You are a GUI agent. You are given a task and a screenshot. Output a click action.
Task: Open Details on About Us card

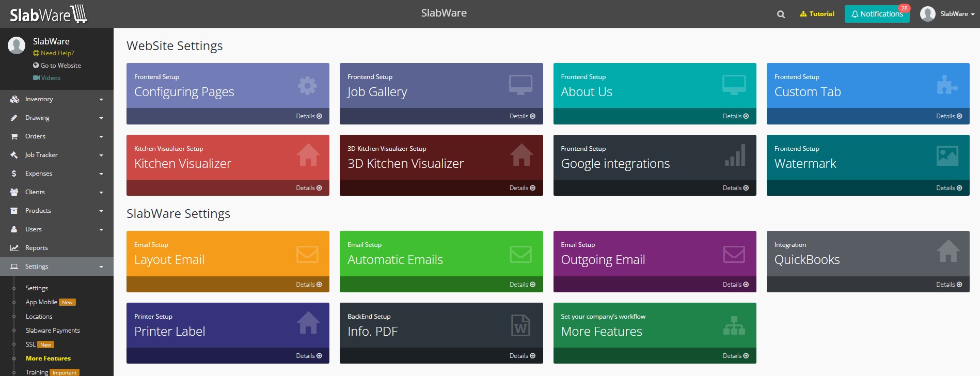[x=735, y=116]
